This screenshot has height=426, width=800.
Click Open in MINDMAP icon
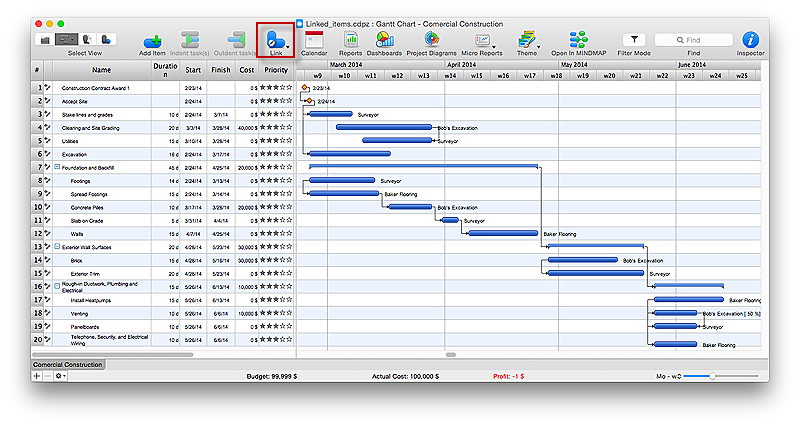(577, 39)
